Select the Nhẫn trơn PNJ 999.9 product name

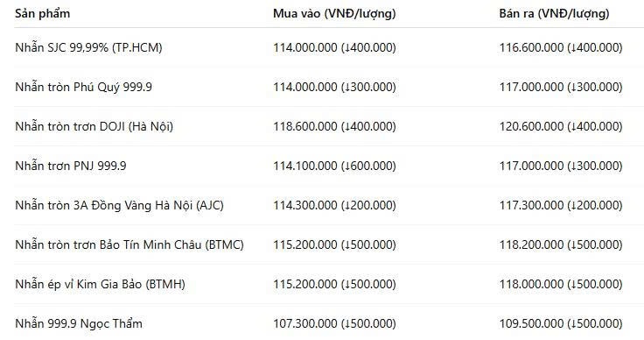point(71,166)
